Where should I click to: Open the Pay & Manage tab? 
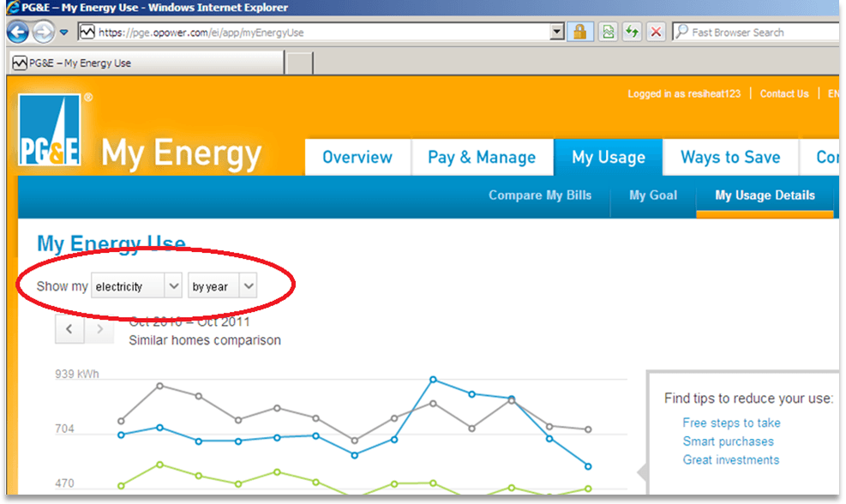481,158
